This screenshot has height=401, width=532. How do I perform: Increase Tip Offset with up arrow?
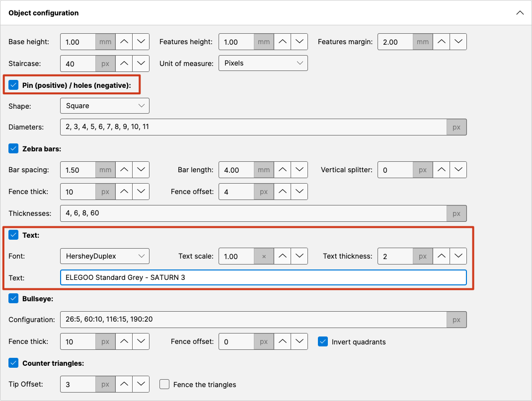pyautogui.click(x=124, y=385)
